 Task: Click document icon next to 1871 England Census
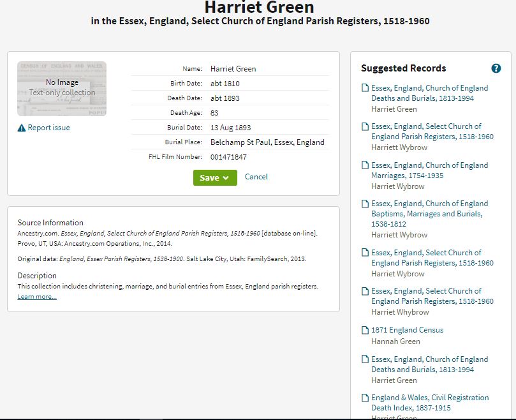click(x=365, y=330)
